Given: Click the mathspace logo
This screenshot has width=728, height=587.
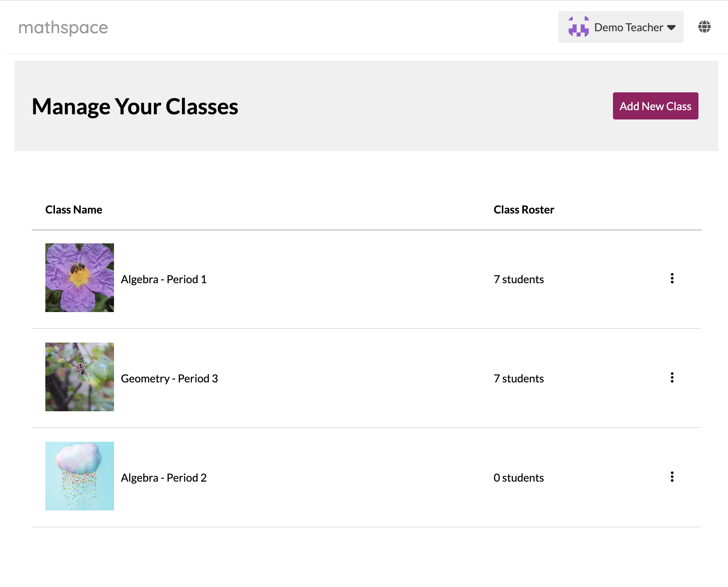Looking at the screenshot, I should 63,27.
